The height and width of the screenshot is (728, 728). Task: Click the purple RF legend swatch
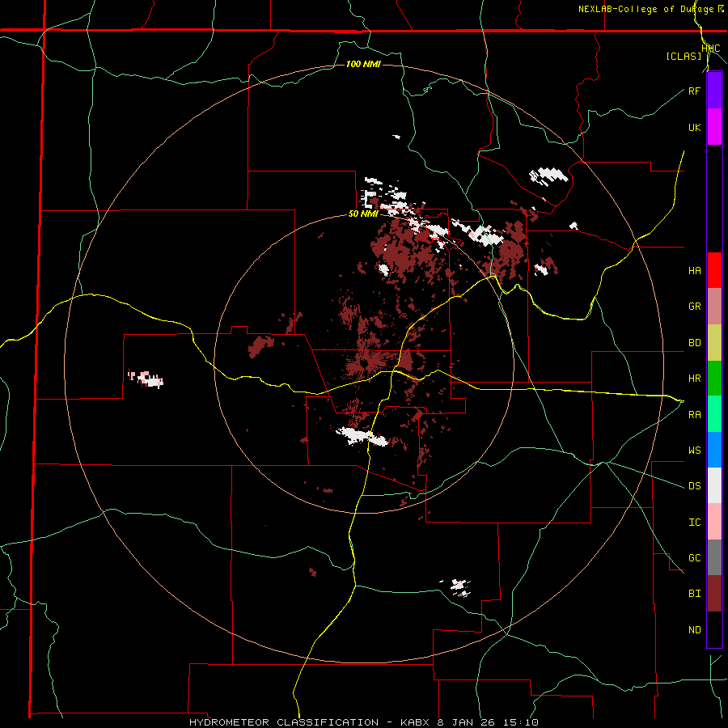[714, 91]
